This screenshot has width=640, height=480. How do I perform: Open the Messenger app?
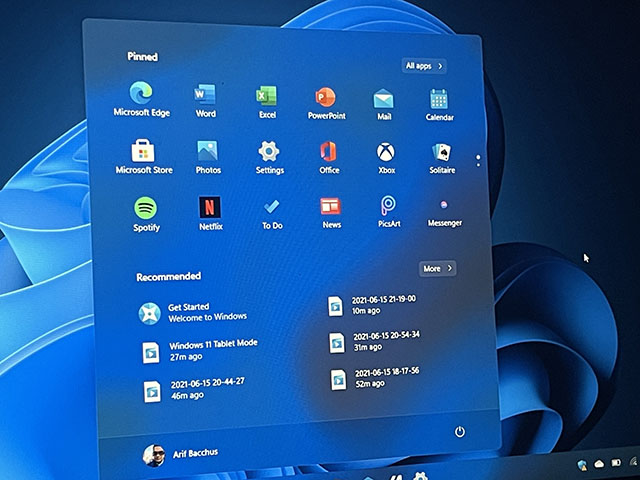[x=444, y=213]
